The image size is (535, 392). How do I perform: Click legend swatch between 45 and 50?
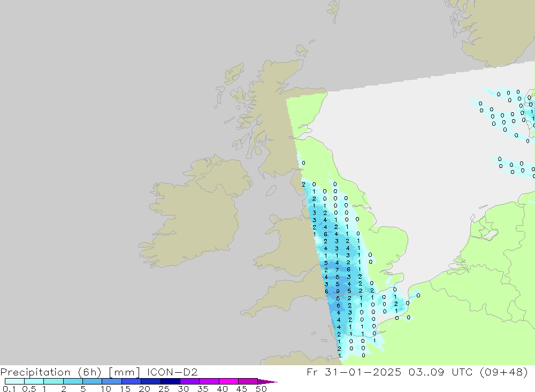pos(248,381)
